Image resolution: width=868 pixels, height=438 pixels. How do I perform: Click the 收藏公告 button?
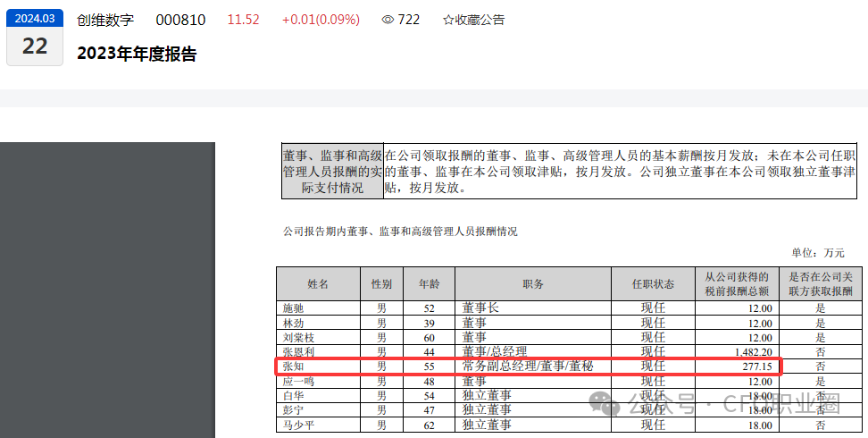pyautogui.click(x=474, y=20)
